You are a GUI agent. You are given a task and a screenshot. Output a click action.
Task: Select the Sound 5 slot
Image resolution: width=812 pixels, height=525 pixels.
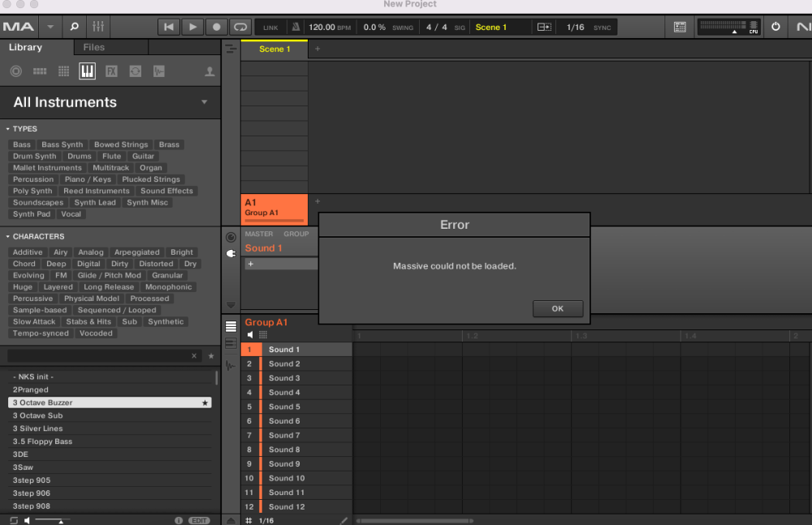tap(296, 407)
